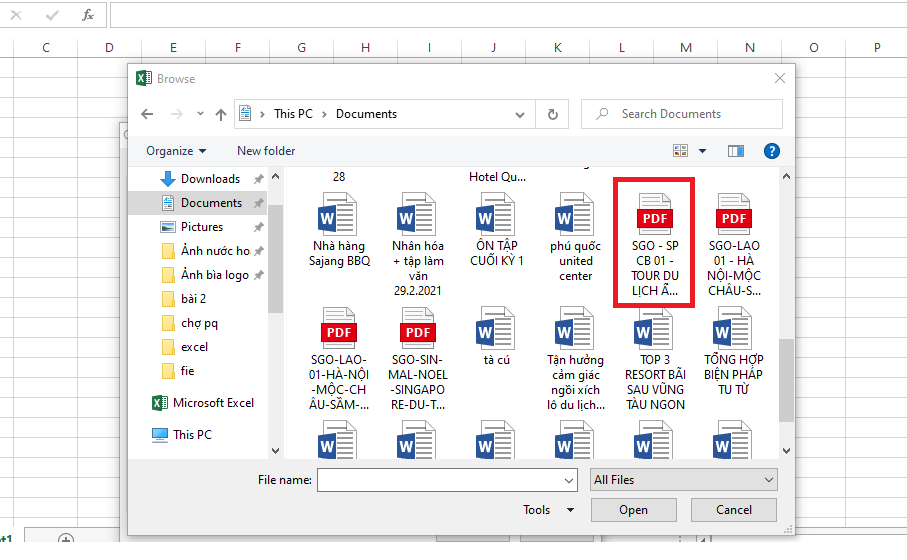Go up one folder level

(x=220, y=114)
